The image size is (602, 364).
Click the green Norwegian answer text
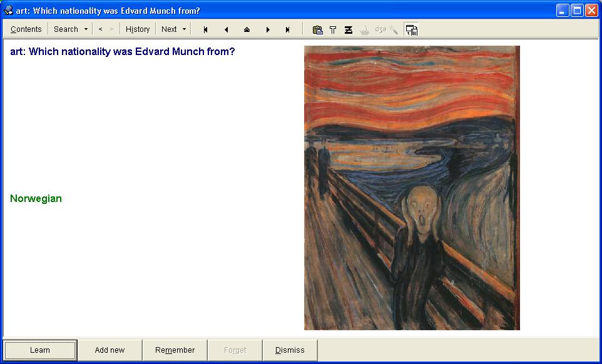(x=36, y=199)
